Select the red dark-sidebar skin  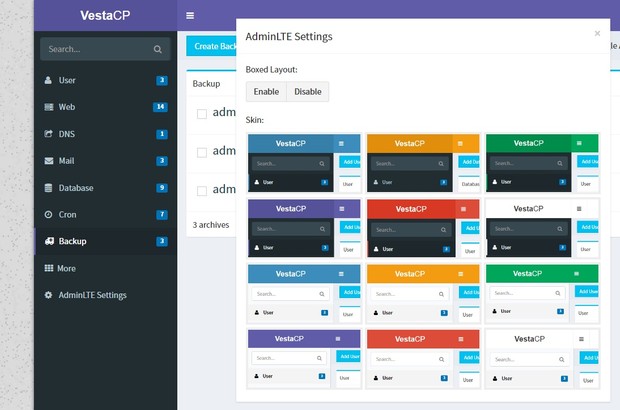tap(423, 228)
